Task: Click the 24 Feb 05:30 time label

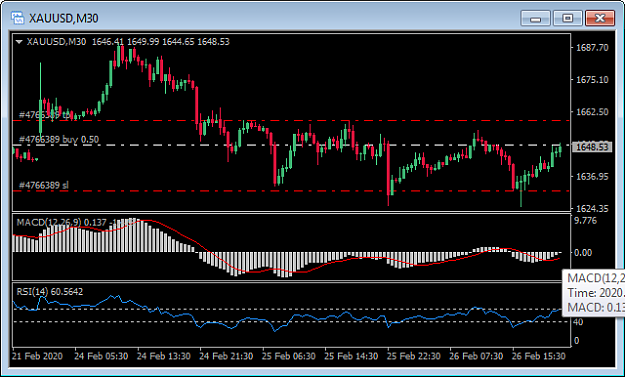Action: (101, 355)
